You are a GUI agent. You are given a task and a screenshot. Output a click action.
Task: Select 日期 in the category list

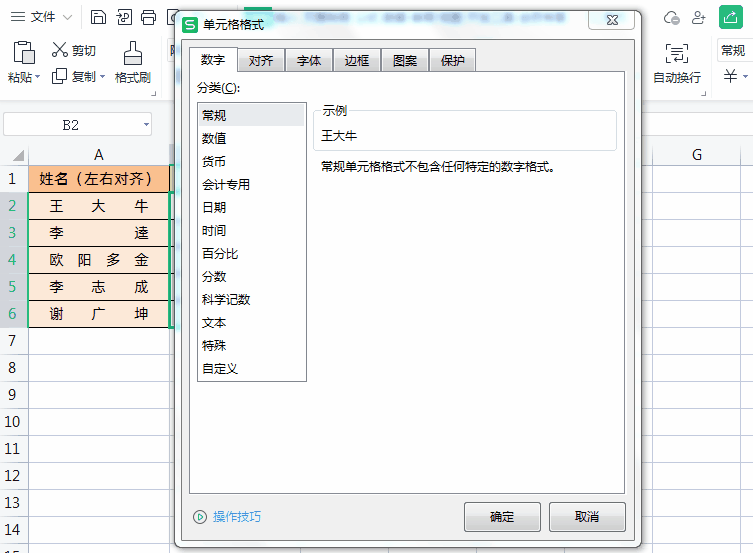coord(251,207)
